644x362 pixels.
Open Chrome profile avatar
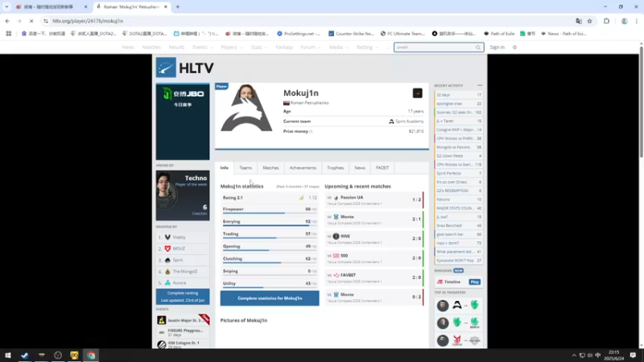625,21
